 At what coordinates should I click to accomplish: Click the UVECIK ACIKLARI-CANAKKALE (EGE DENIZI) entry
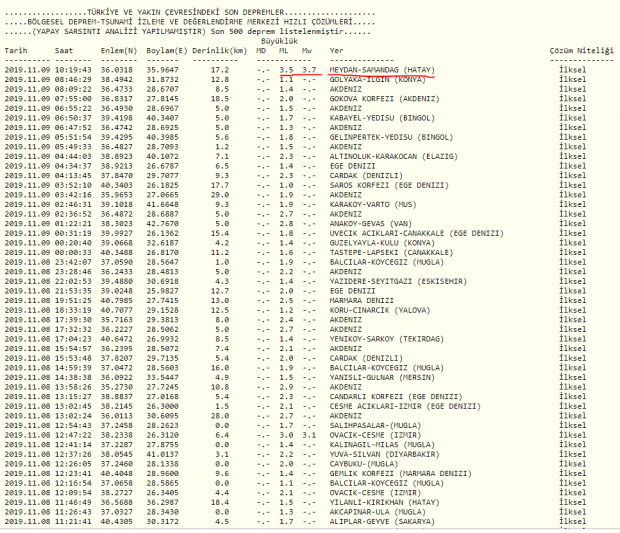(x=417, y=233)
